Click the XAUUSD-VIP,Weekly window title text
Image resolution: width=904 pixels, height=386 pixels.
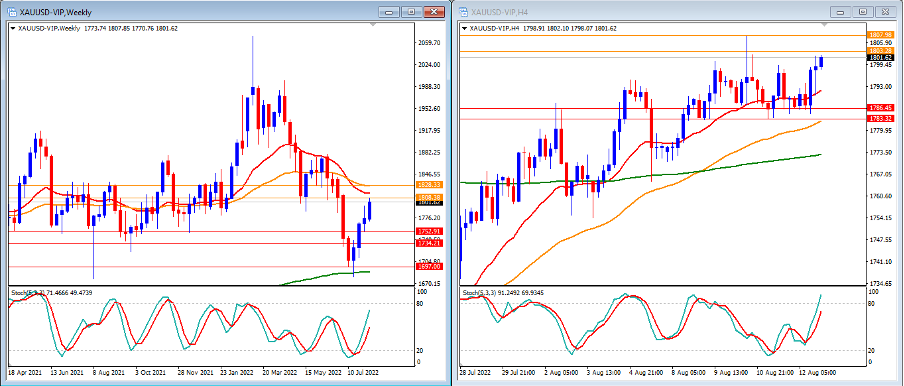click(x=55, y=12)
